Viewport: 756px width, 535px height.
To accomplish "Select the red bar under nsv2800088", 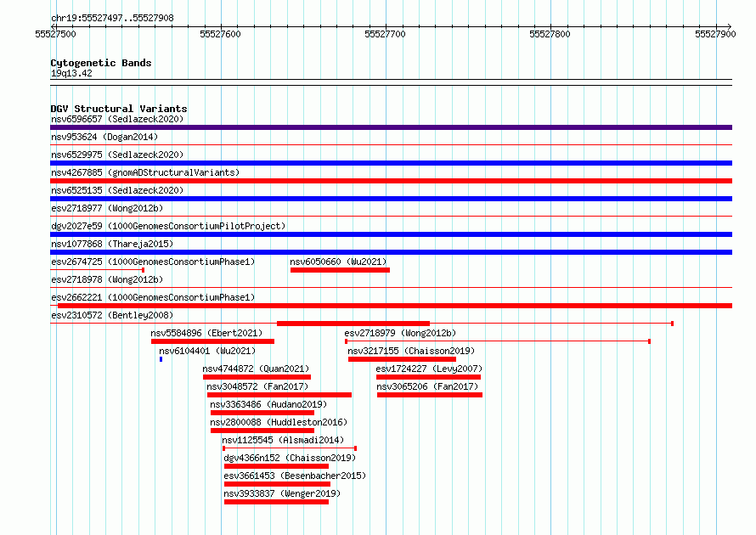I will [x=262, y=431].
